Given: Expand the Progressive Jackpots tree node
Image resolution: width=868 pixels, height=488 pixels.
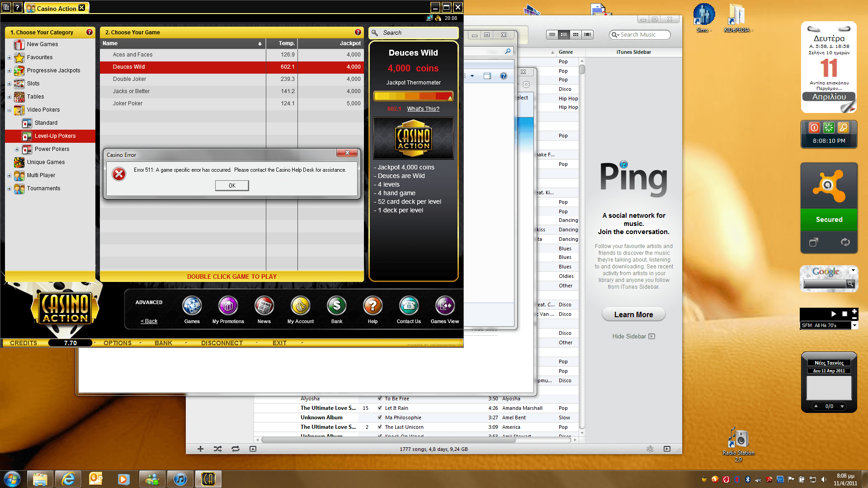Looking at the screenshot, I should pyautogui.click(x=9, y=70).
